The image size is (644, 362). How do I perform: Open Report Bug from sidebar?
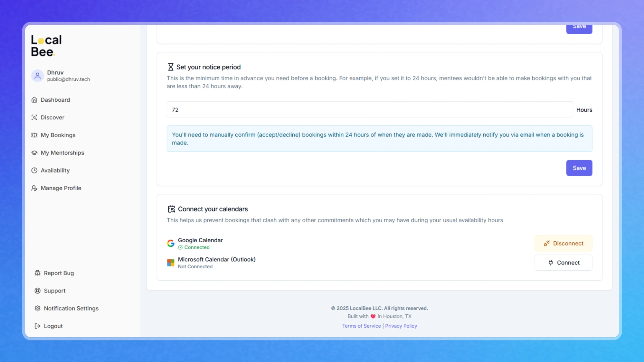pyautogui.click(x=59, y=273)
